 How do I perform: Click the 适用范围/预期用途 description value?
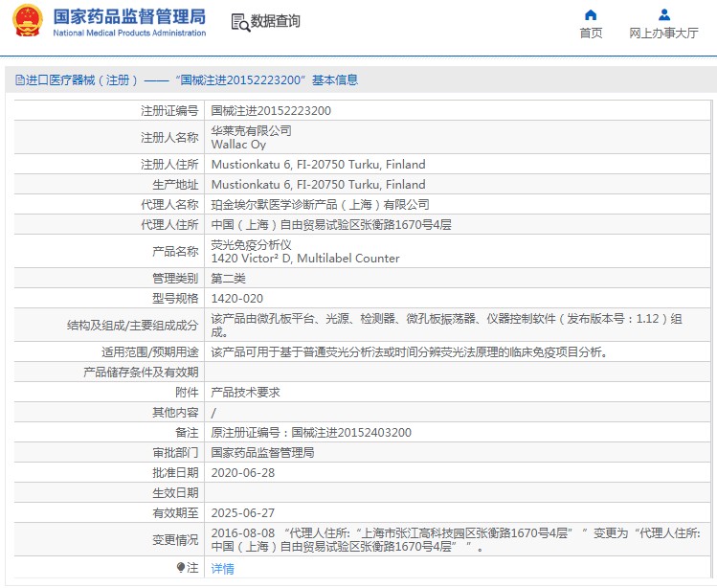coord(409,352)
